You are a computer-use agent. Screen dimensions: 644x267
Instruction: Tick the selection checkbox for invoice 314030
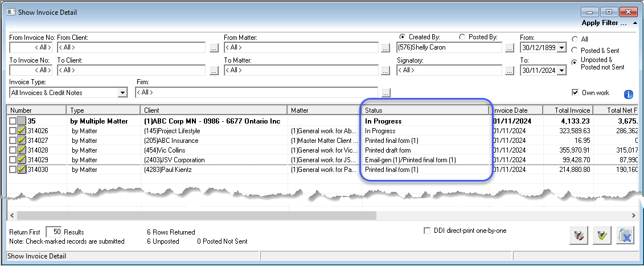(x=13, y=169)
